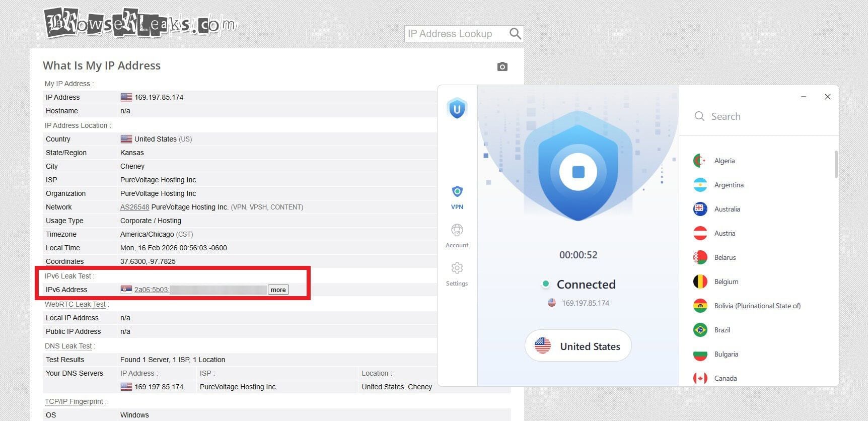Click the Bulgaria flag icon
Image resolution: width=868 pixels, height=421 pixels.
coord(700,354)
